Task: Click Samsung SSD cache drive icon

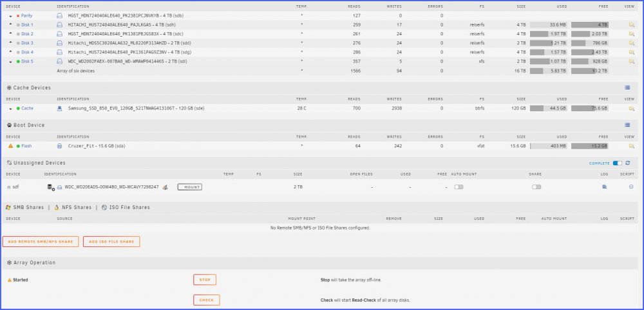Action: 59,109
